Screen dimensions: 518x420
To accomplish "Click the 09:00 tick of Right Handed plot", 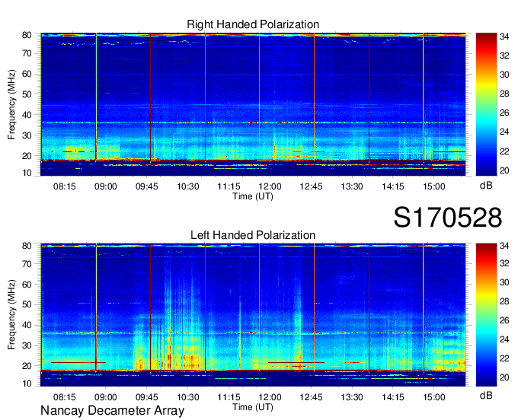I will pos(106,186).
